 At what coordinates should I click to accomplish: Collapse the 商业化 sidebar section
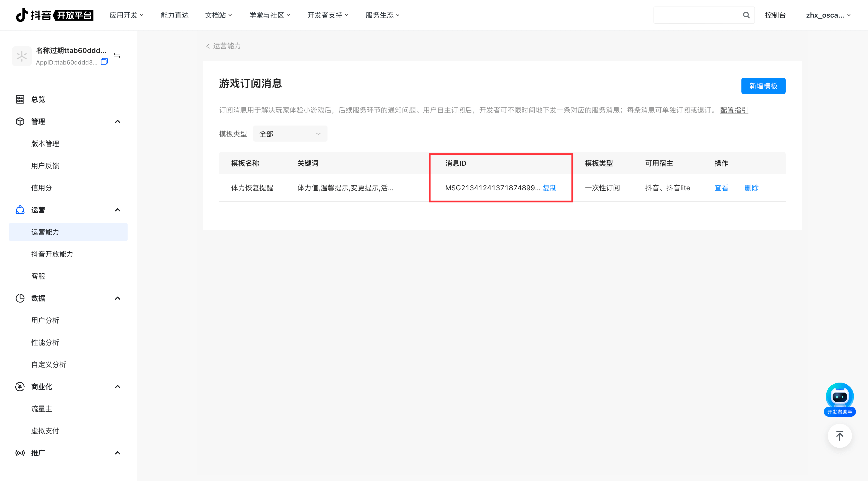(x=118, y=387)
